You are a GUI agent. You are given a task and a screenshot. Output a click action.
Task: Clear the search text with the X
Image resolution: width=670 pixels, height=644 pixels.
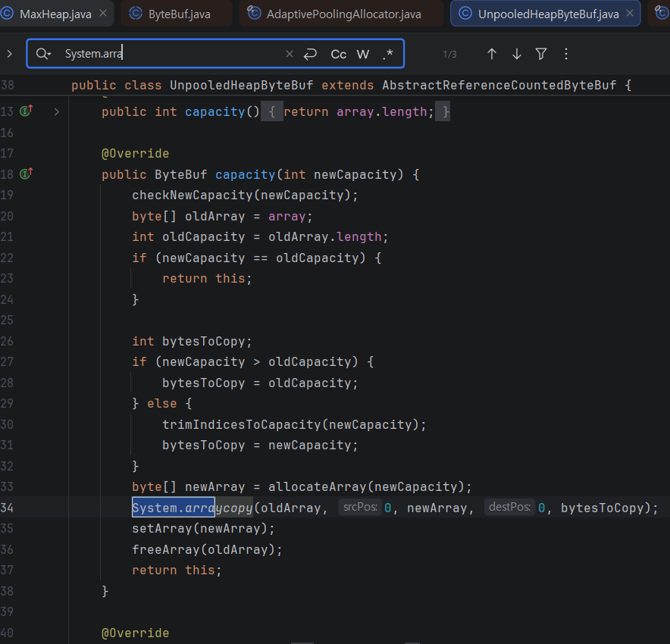click(x=290, y=54)
